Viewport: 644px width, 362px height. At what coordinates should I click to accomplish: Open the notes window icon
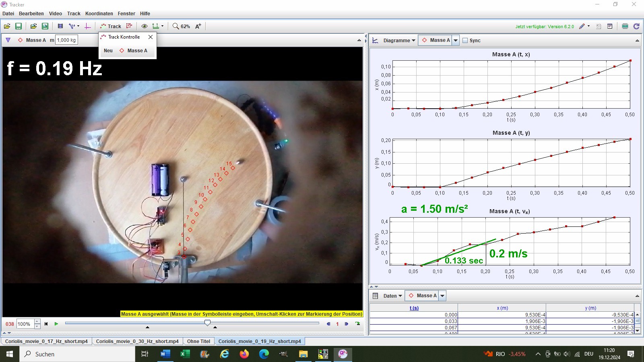point(610,26)
